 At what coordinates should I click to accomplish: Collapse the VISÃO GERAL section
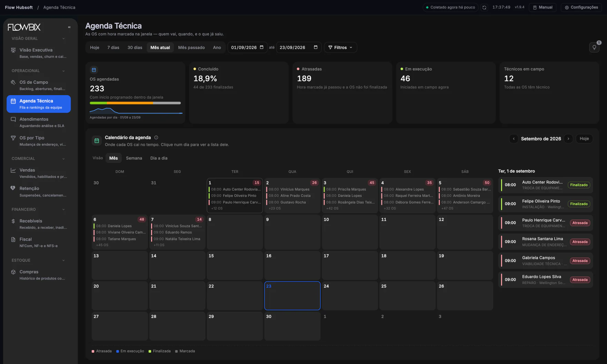pos(63,39)
